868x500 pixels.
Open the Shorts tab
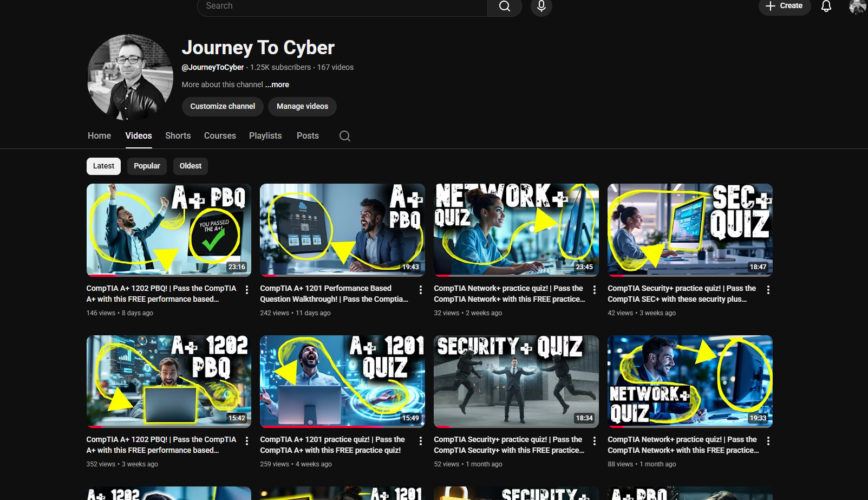click(x=178, y=136)
